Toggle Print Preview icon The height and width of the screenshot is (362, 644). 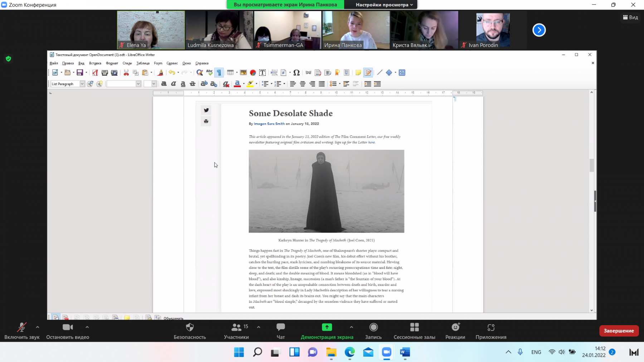coord(114,73)
